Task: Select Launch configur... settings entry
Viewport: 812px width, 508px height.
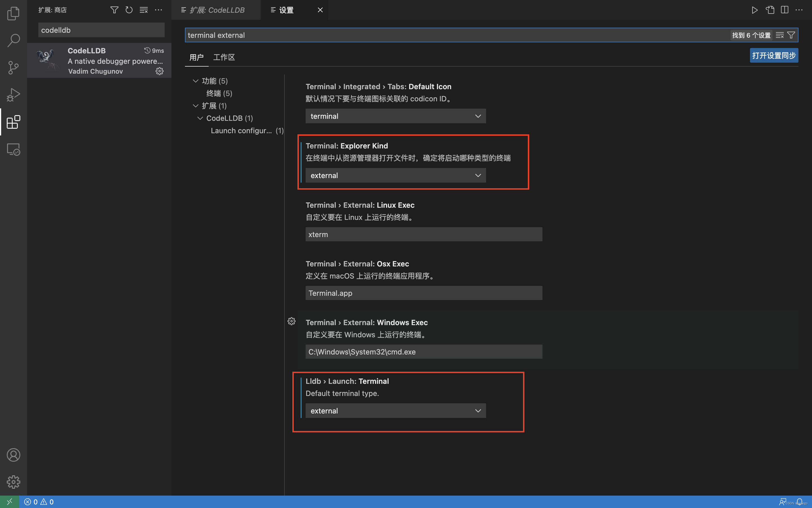Action: 247,131
